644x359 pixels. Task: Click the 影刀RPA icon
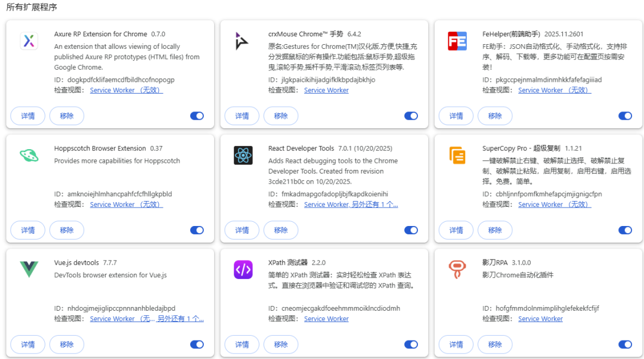pyautogui.click(x=457, y=270)
